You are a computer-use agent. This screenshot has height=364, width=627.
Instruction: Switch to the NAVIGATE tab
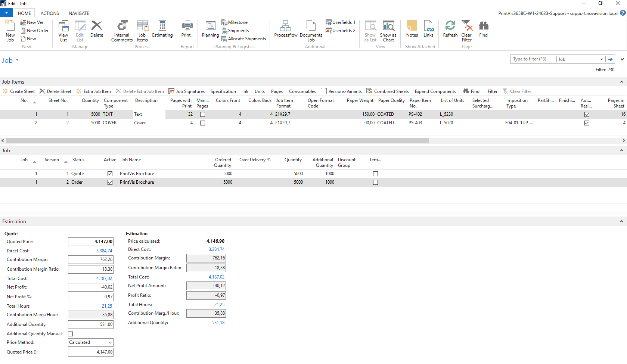(x=79, y=13)
